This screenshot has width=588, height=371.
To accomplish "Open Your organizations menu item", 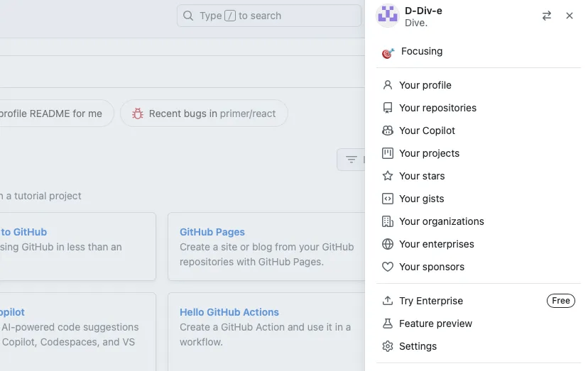I will [x=441, y=221].
